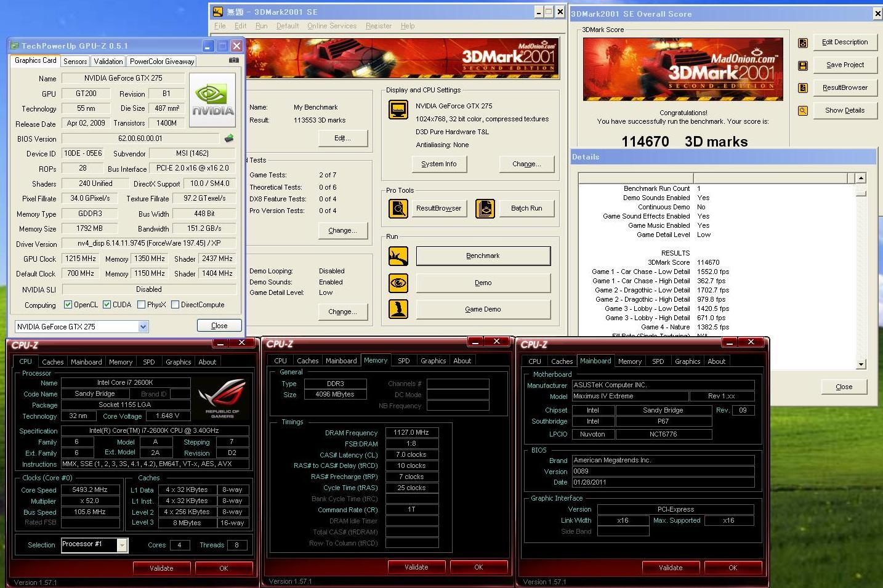
Task: Click the Core Speed 5493.2 MHz value
Action: (91, 490)
